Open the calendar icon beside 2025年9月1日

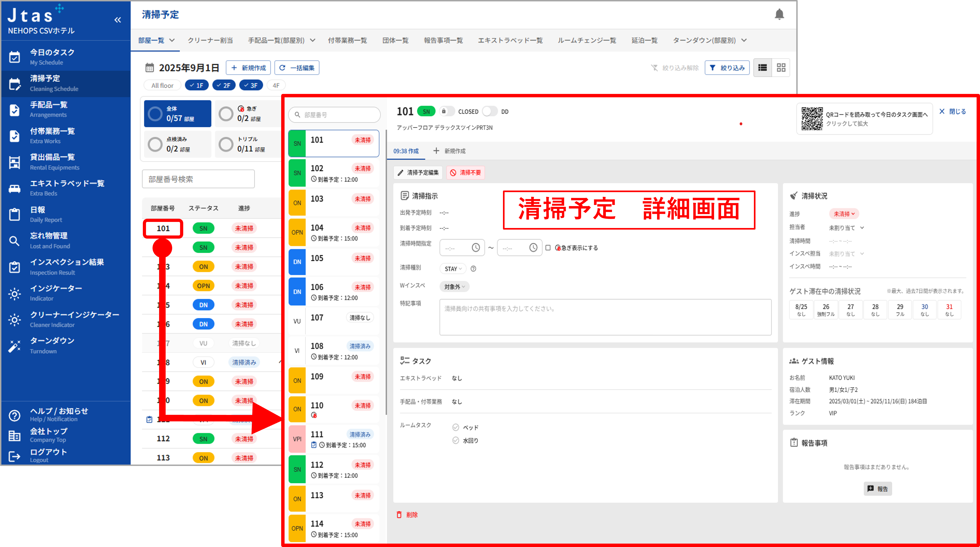[x=150, y=68]
